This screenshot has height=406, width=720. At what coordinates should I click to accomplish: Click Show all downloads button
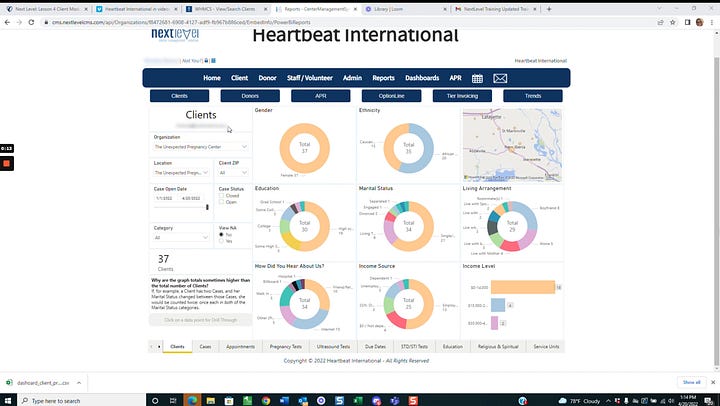(x=691, y=382)
